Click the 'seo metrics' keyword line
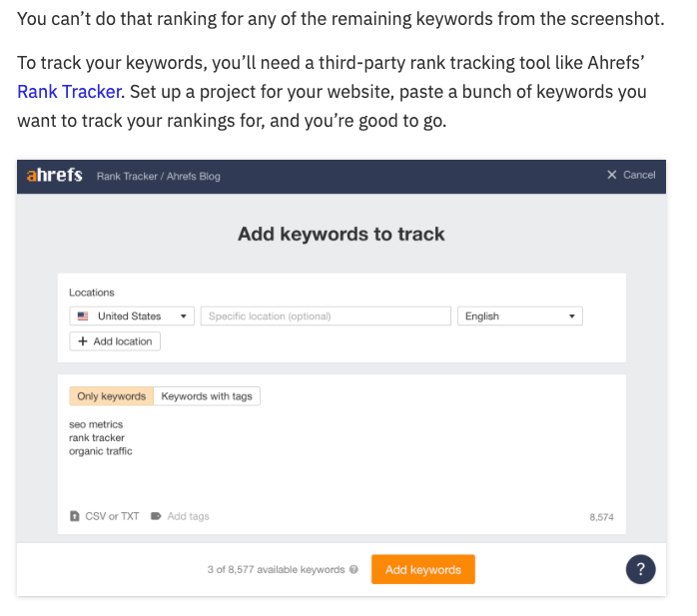 tap(96, 424)
